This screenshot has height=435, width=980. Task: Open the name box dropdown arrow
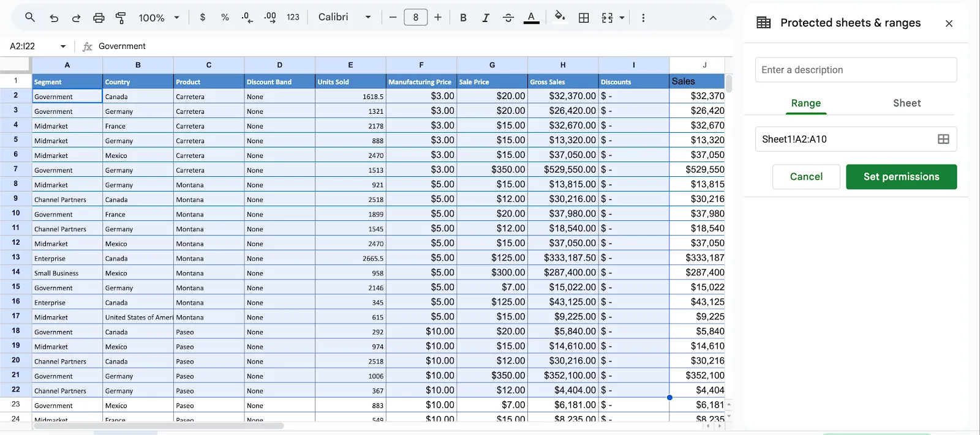click(x=62, y=46)
